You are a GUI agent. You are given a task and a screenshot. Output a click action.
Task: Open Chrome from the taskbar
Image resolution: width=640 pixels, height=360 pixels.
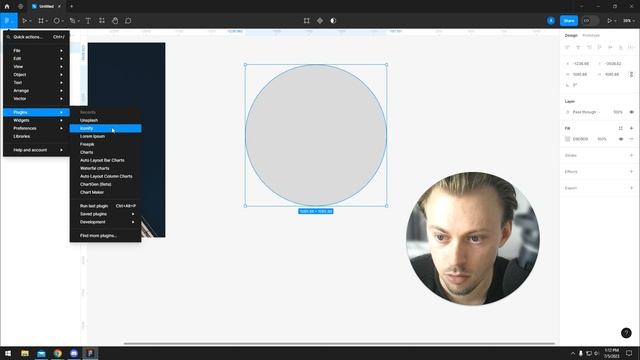[x=58, y=353]
